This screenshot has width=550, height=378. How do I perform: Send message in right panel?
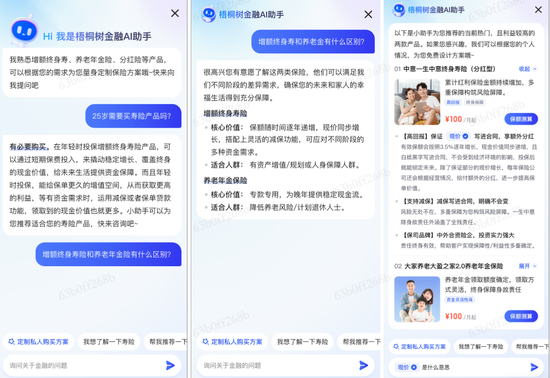[534, 367]
